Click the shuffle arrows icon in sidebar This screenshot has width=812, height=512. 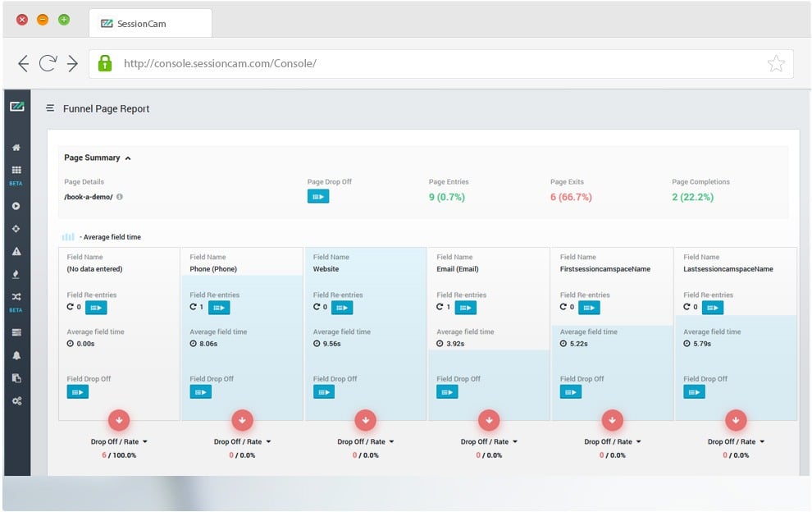16,297
